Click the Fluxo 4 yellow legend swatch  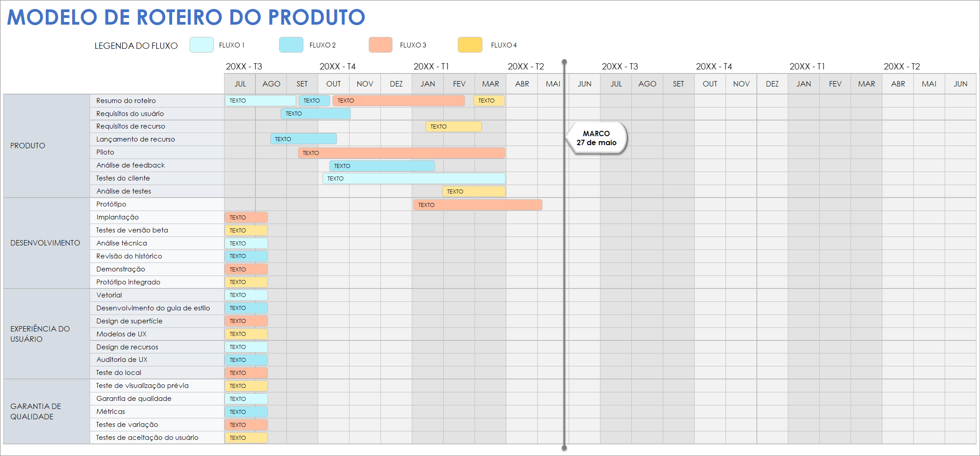coord(470,45)
